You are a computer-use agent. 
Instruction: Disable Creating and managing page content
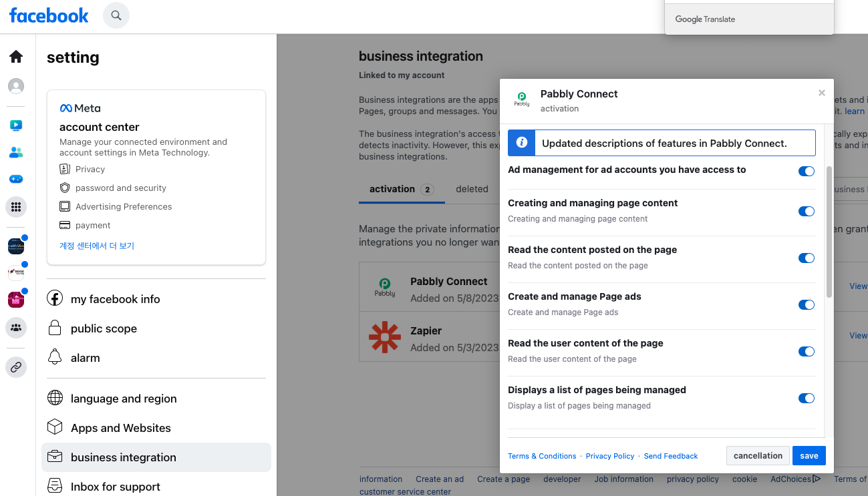tap(807, 212)
